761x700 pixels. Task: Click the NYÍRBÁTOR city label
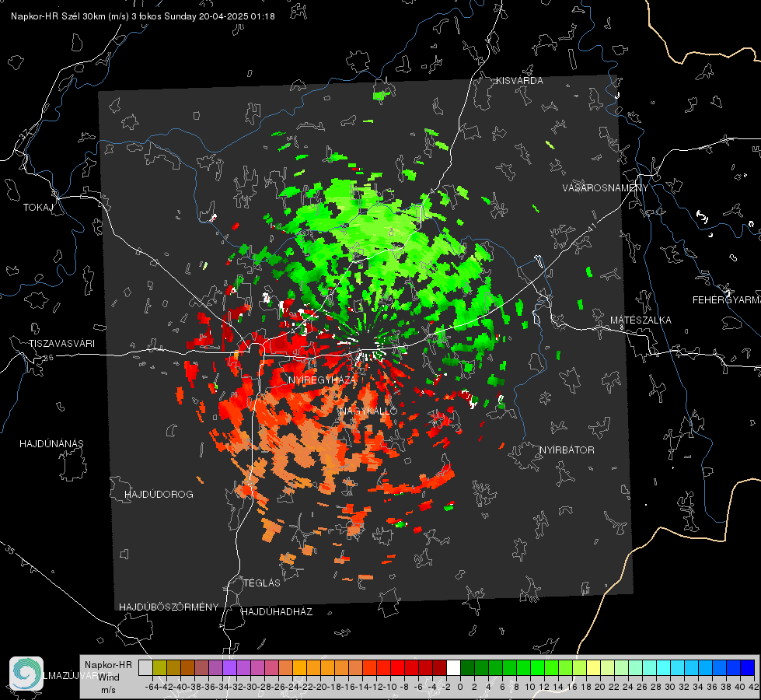click(x=567, y=450)
